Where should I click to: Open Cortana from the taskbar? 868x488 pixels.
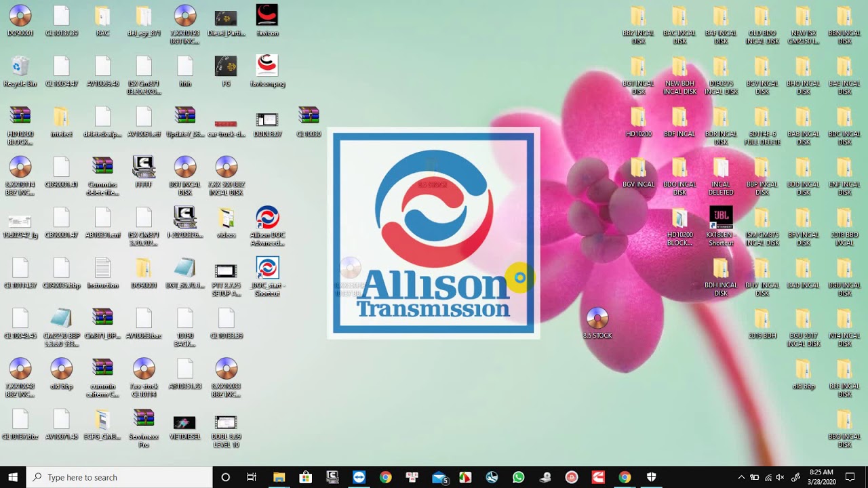226,477
